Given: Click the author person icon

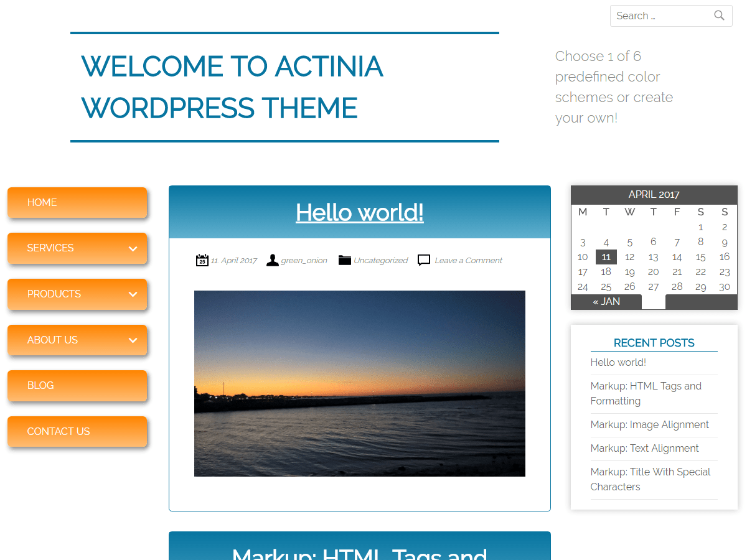Looking at the screenshot, I should (x=273, y=260).
